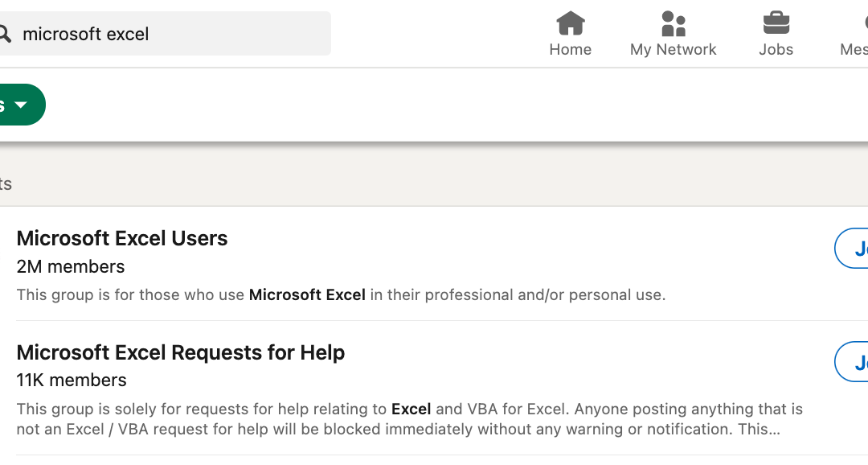Join the Microsoft Excel Requests for Help group
The width and height of the screenshot is (868, 465).
[x=854, y=362]
